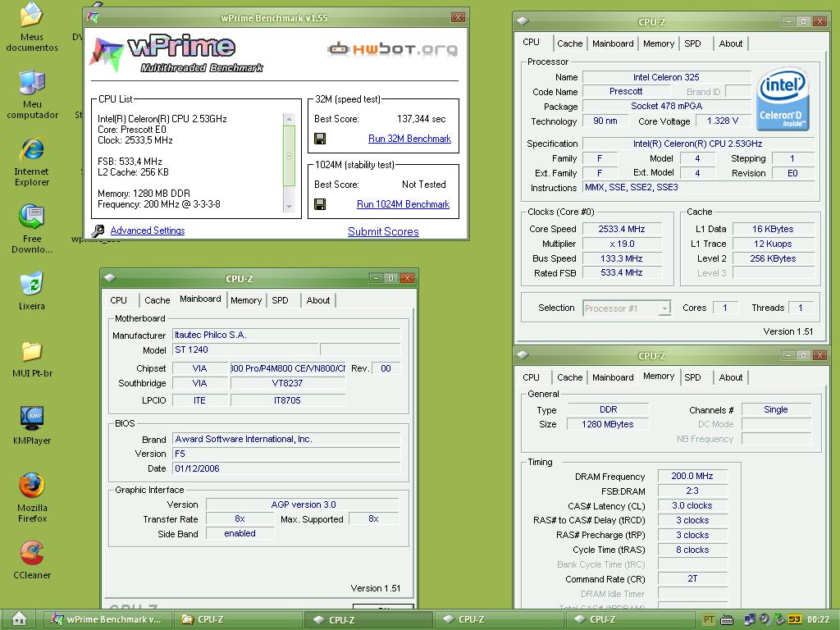
Task: Click the FSB:DRAM 2:3 value
Action: [692, 491]
